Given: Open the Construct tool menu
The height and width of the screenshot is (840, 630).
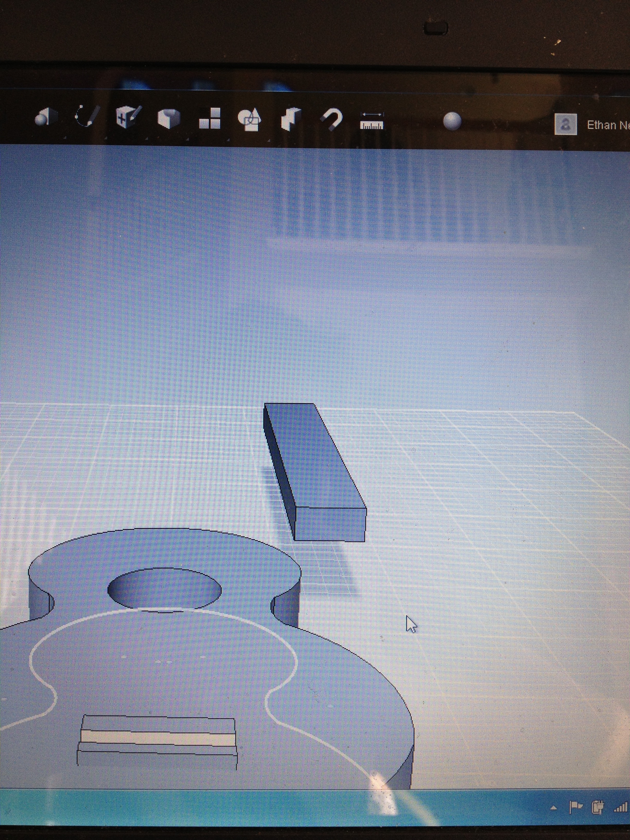Looking at the screenshot, I should point(128,117).
